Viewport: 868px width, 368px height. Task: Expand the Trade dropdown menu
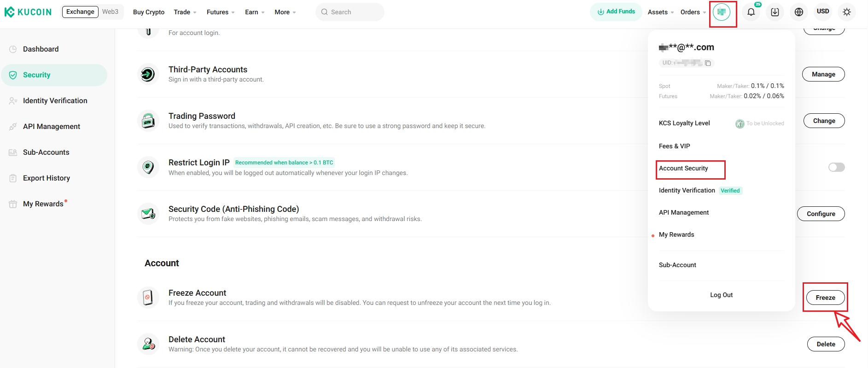click(185, 12)
